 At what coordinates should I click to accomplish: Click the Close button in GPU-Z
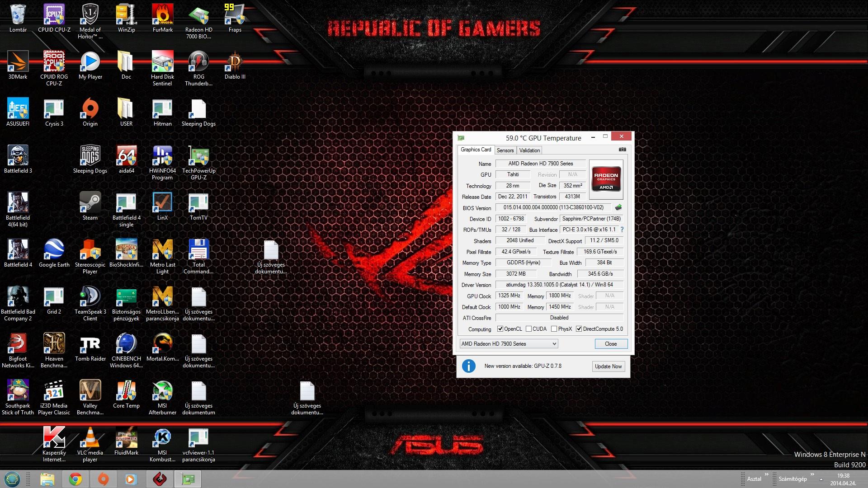pos(611,344)
